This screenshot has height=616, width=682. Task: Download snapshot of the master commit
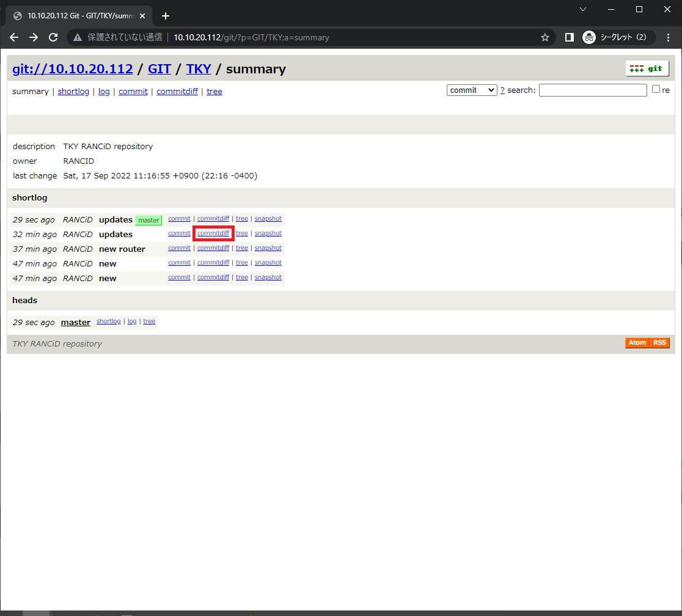point(268,219)
